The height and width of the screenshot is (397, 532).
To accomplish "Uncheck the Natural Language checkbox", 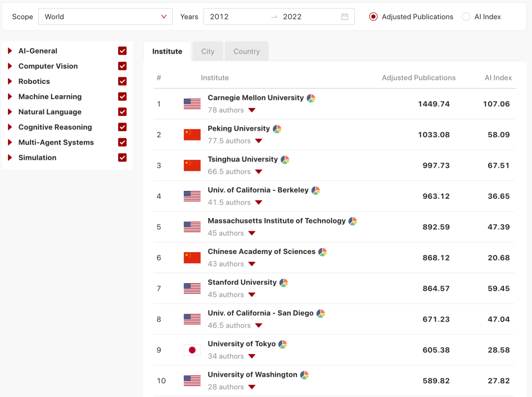I will tap(123, 112).
